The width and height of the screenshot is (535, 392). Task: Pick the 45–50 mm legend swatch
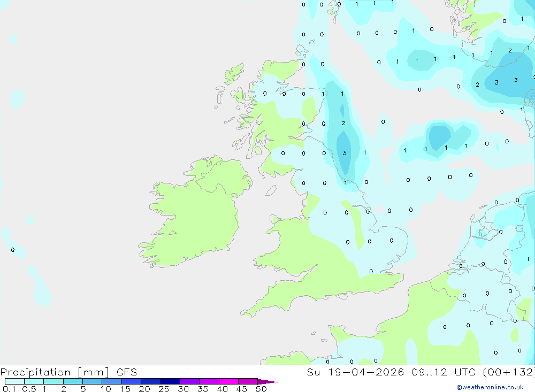click(x=248, y=381)
